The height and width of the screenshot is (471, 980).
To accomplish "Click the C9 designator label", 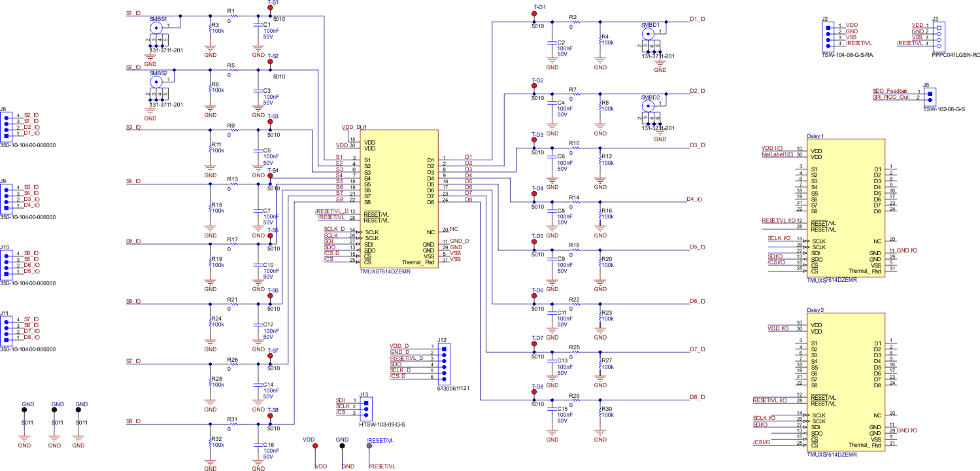I will click(x=561, y=259).
